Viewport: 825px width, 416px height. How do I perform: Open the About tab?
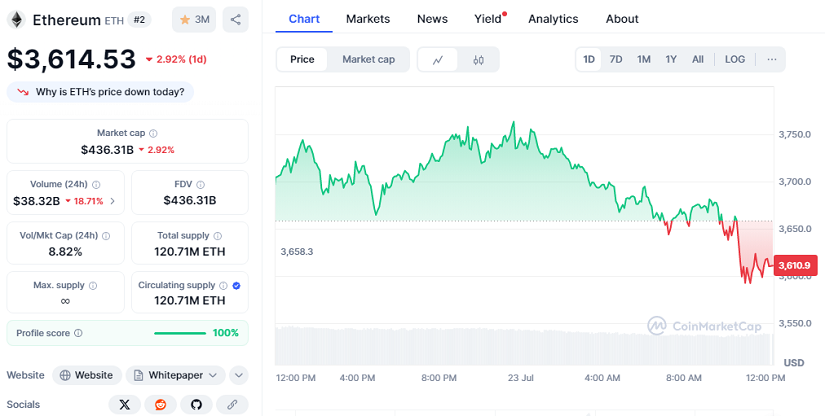click(x=622, y=19)
